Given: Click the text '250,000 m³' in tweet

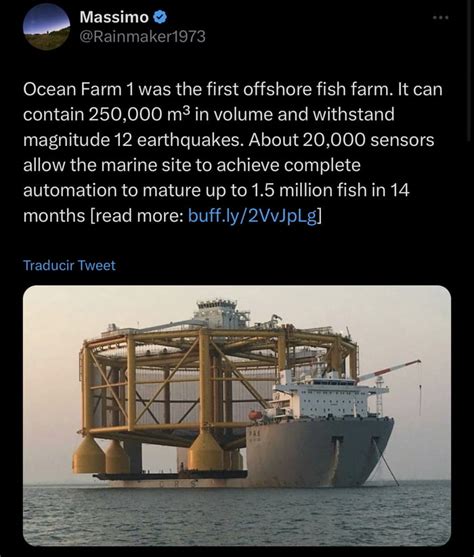Looking at the screenshot, I should [140, 114].
